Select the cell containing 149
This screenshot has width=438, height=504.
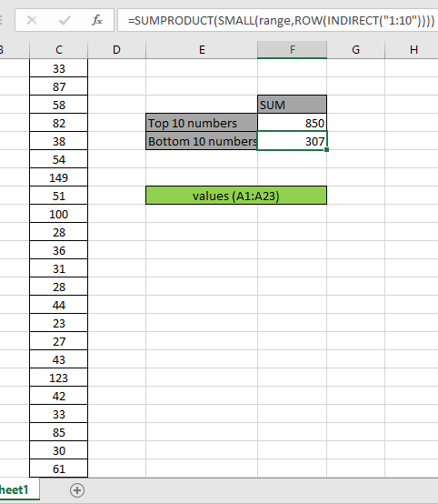(59, 177)
